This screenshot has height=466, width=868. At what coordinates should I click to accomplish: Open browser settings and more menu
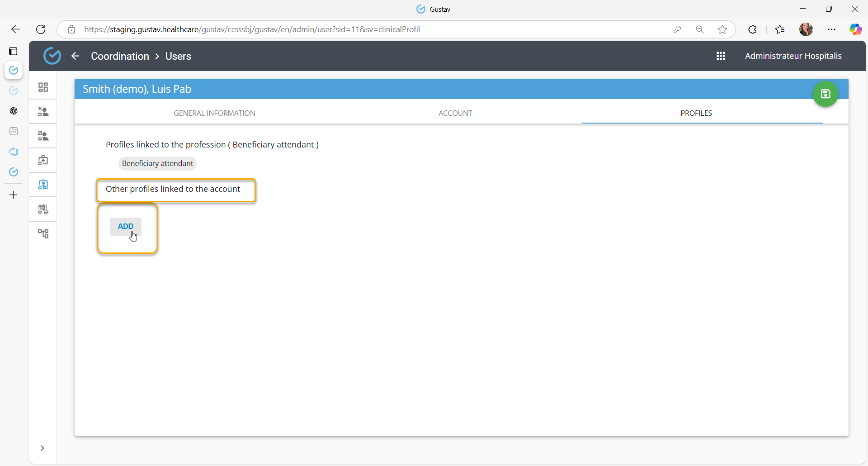coord(831,29)
